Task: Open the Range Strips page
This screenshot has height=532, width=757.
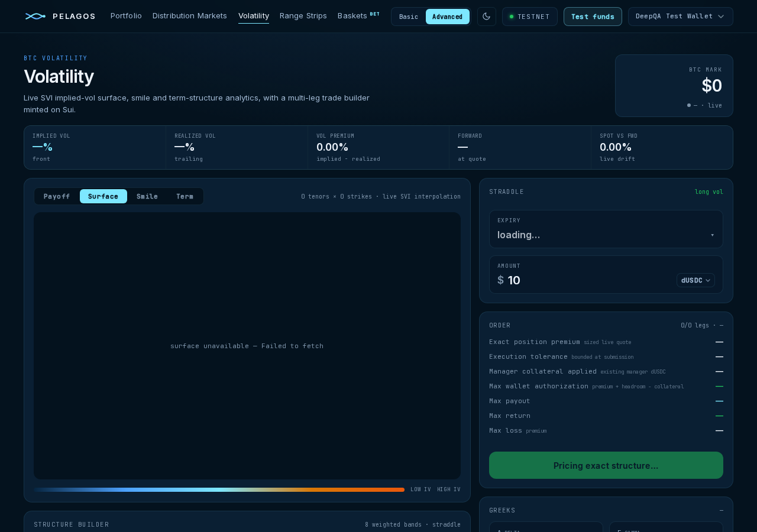Action: tap(303, 16)
